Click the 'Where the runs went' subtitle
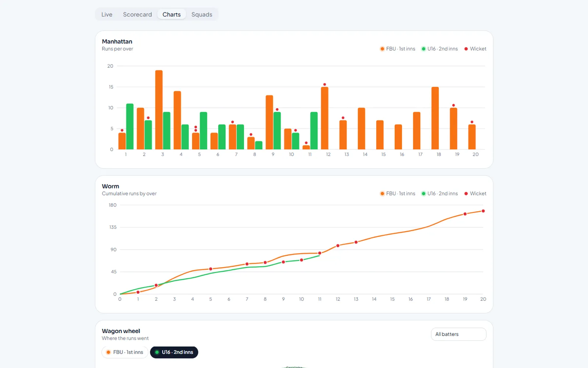 coord(125,338)
